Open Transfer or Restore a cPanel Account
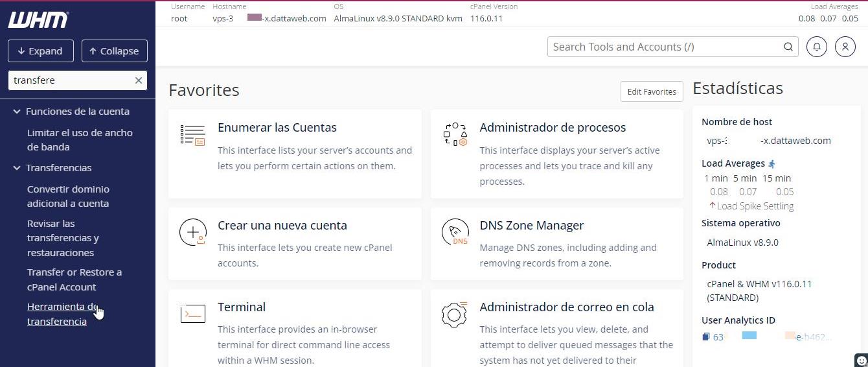Image resolution: width=868 pixels, height=367 pixels. pos(74,279)
